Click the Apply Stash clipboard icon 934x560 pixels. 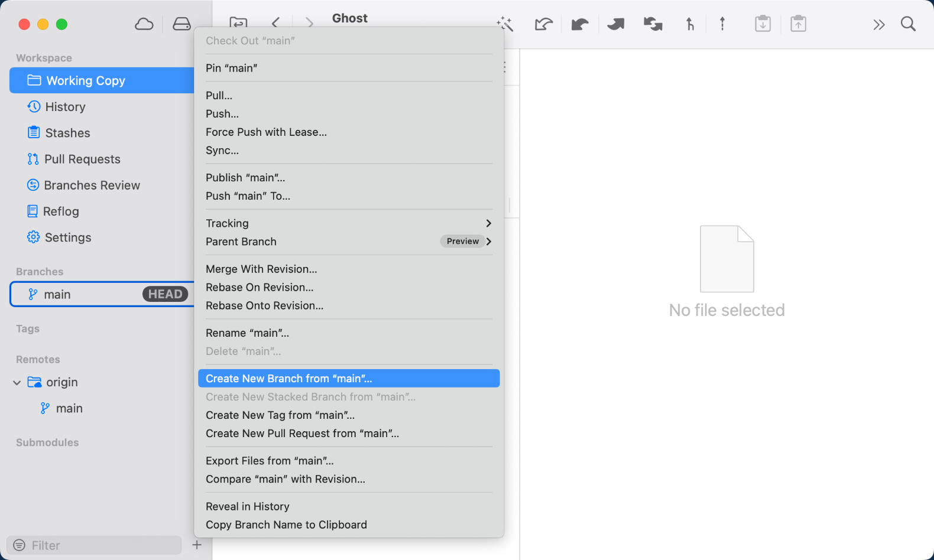(798, 24)
